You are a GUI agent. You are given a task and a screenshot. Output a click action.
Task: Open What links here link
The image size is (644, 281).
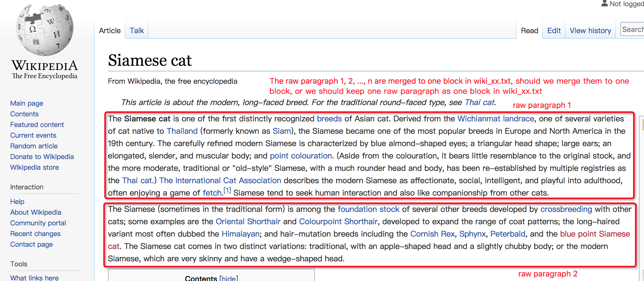34,278
